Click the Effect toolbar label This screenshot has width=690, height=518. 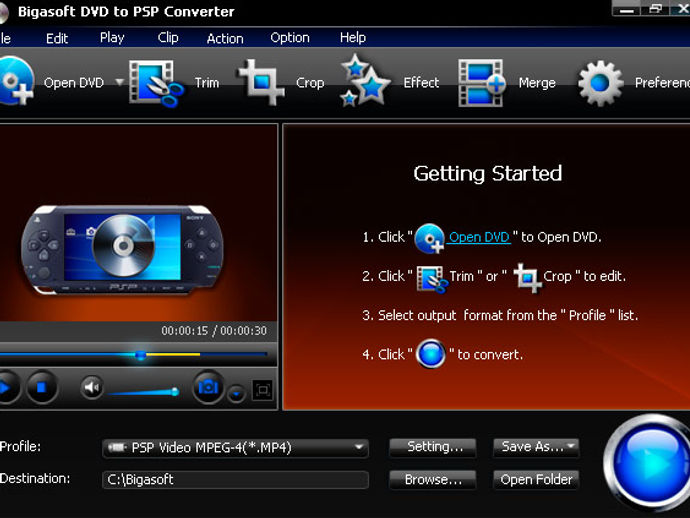(421, 83)
